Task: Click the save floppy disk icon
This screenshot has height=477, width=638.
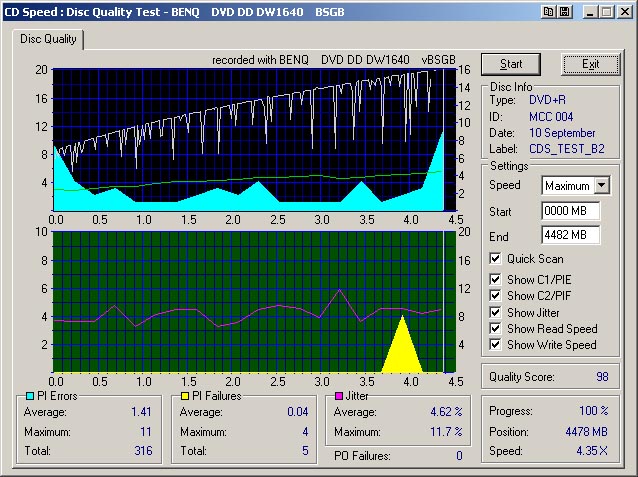Action: (564, 12)
